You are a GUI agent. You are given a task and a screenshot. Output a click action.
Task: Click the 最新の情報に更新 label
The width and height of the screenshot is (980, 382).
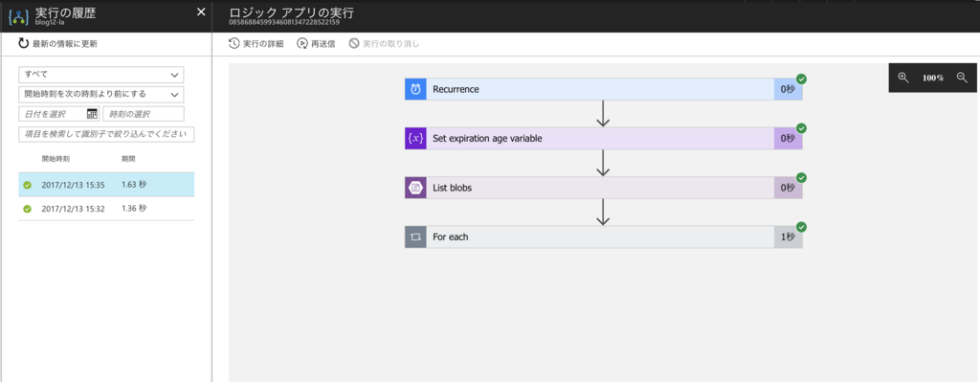click(x=65, y=44)
